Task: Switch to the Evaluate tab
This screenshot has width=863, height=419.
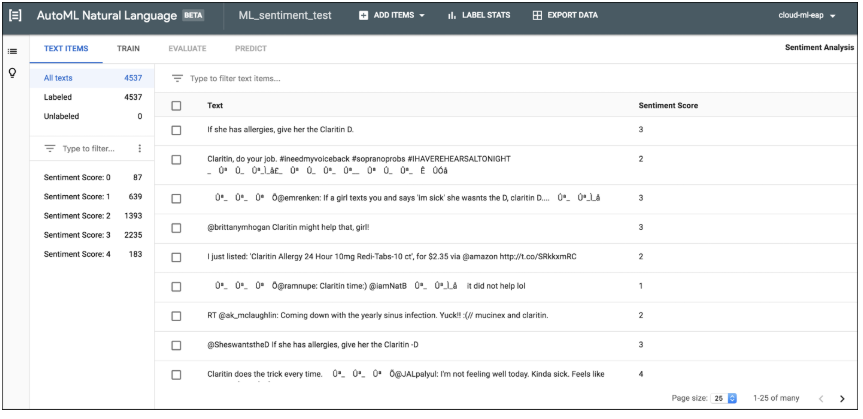Action: pos(187,48)
